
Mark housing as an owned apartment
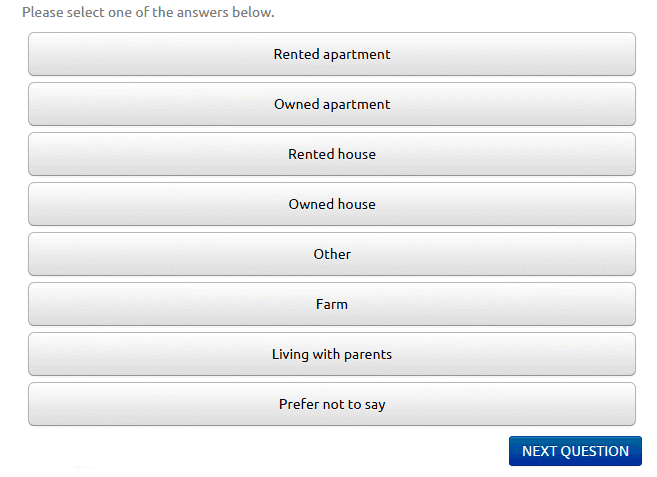pos(332,104)
